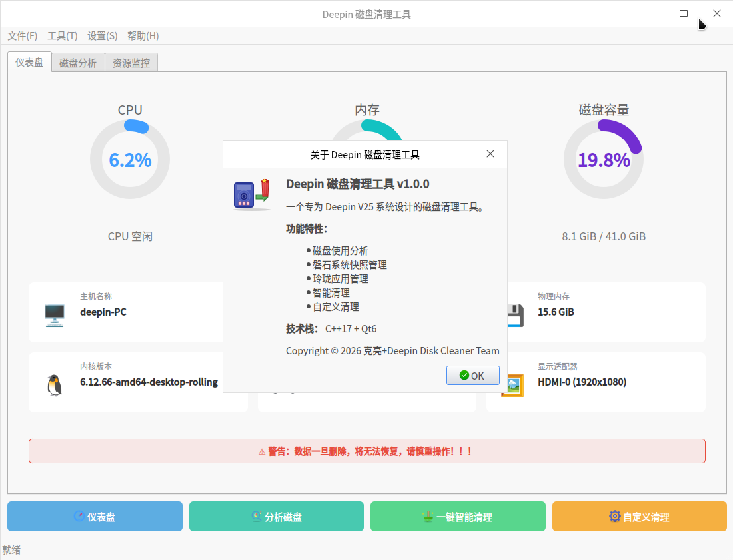Click the 磐石系统快照管理 feature bullet

point(349,265)
